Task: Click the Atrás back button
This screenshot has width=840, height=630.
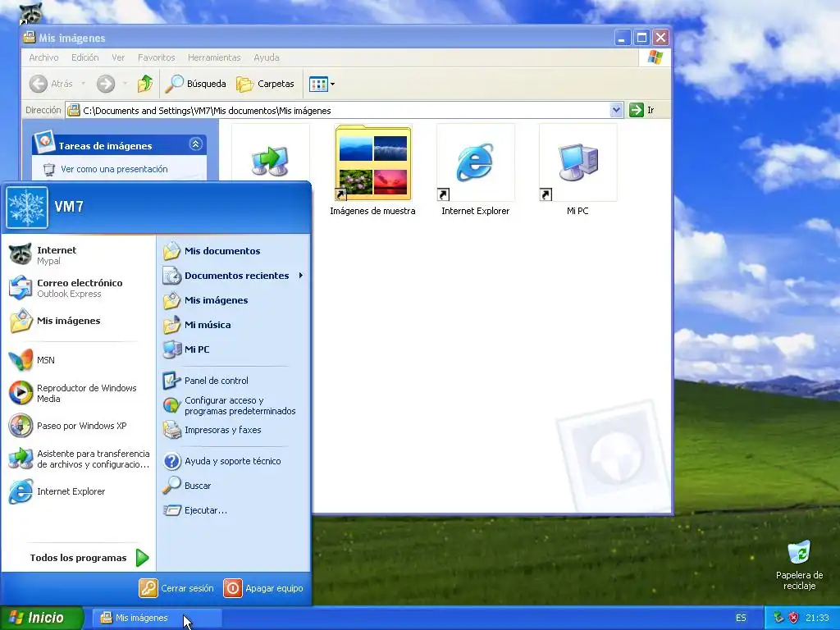Action: pyautogui.click(x=52, y=84)
